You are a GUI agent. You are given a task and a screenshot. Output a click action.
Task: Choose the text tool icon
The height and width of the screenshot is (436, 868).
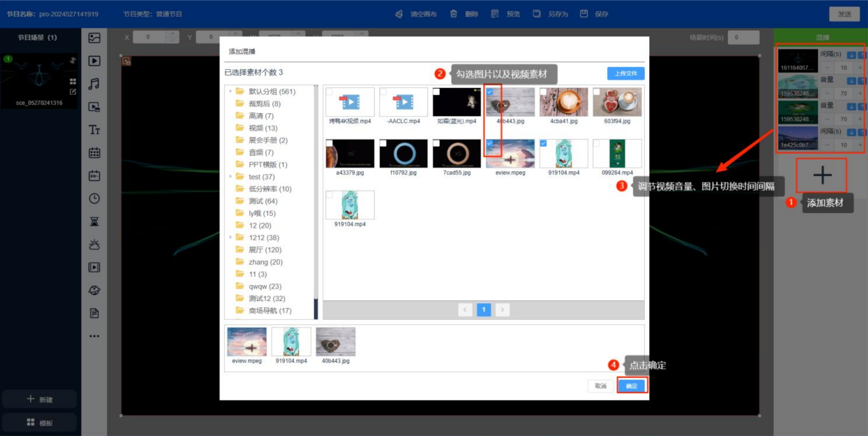point(94,130)
